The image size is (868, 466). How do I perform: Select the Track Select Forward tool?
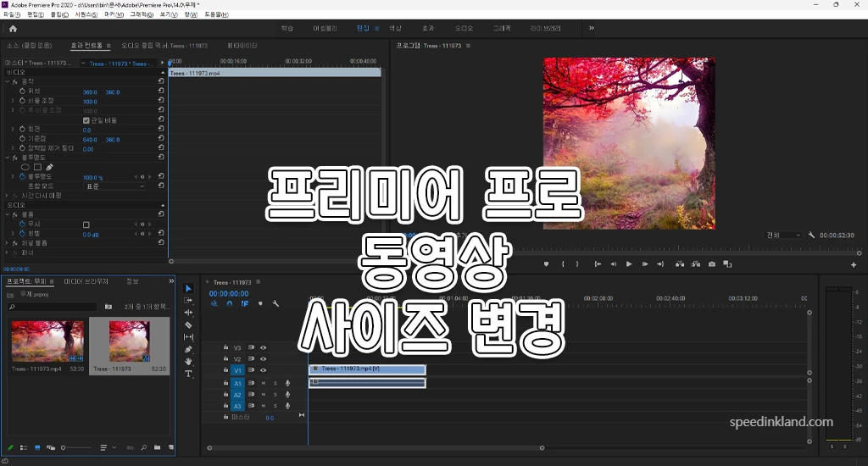[x=188, y=301]
